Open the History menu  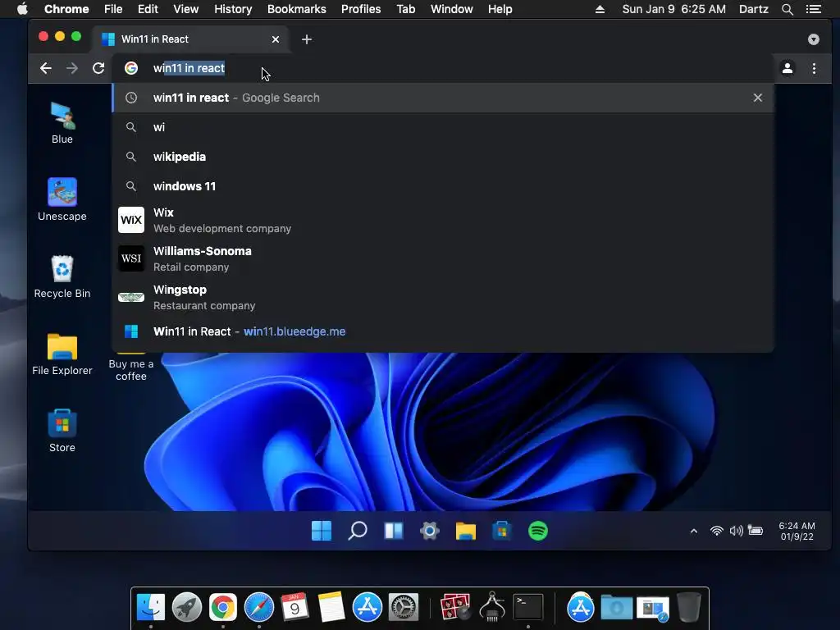[233, 9]
